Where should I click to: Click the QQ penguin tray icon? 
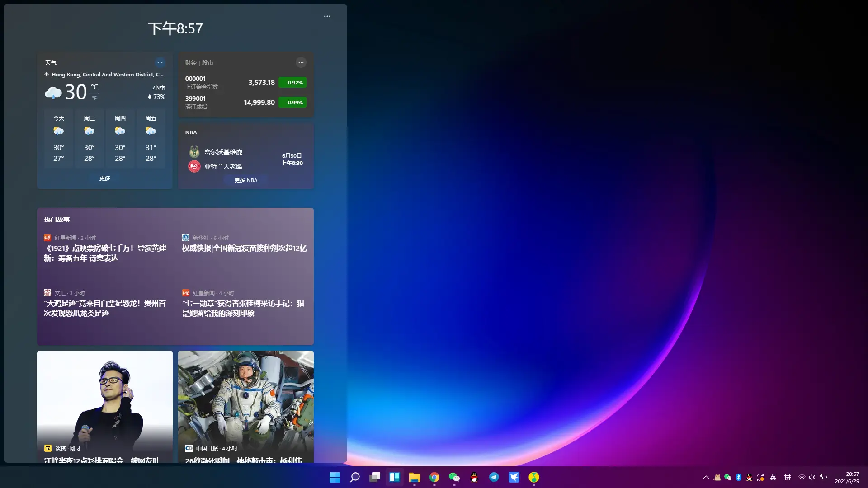click(750, 477)
